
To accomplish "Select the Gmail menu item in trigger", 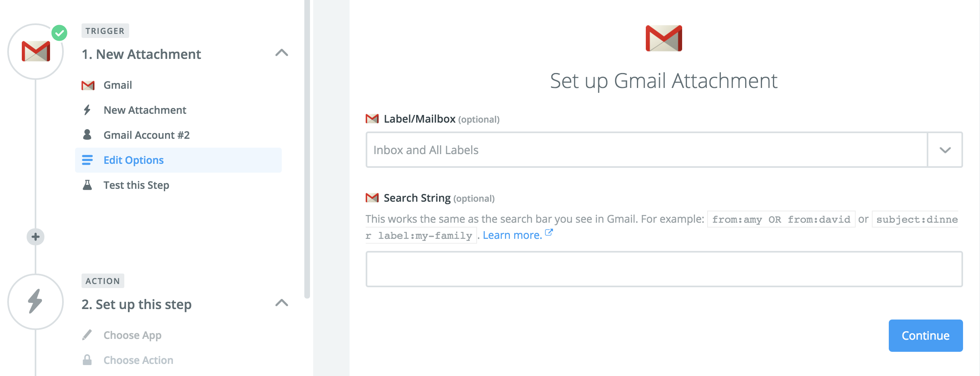I will (x=178, y=85).
